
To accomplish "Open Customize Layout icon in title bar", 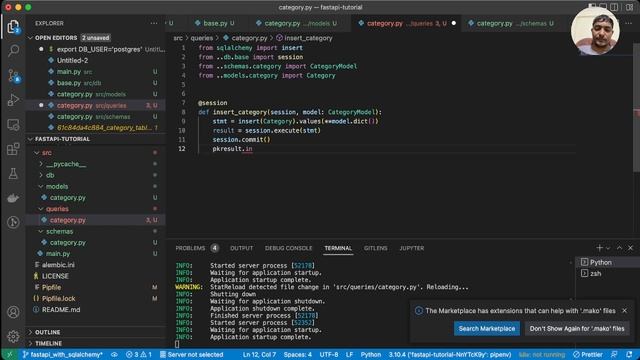I will (629, 7).
